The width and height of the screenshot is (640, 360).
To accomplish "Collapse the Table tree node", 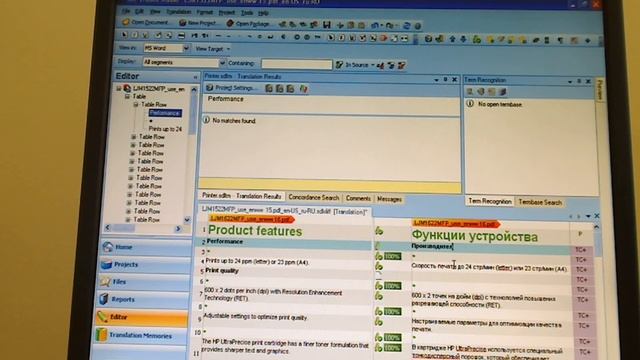I will (127, 96).
